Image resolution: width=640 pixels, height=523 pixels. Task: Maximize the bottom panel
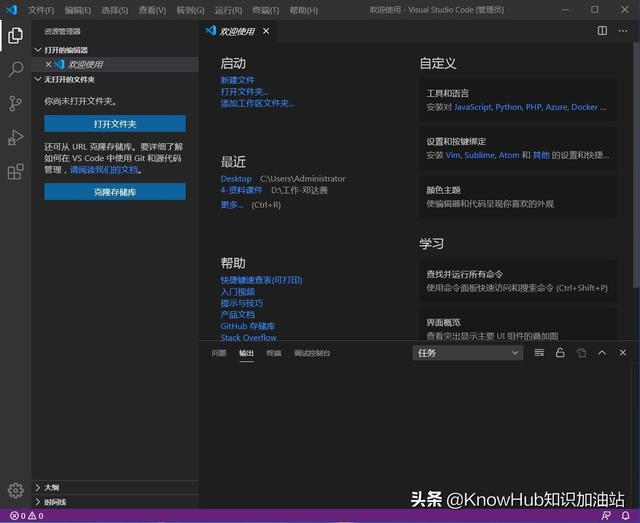tap(602, 353)
